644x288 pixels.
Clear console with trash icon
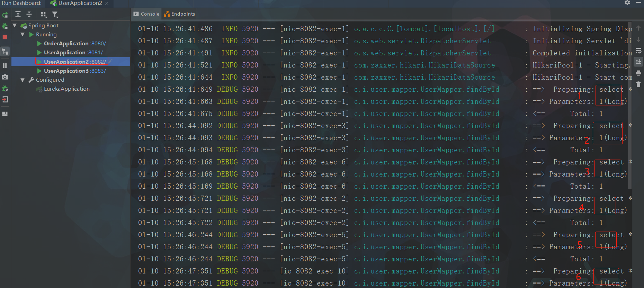pos(638,84)
